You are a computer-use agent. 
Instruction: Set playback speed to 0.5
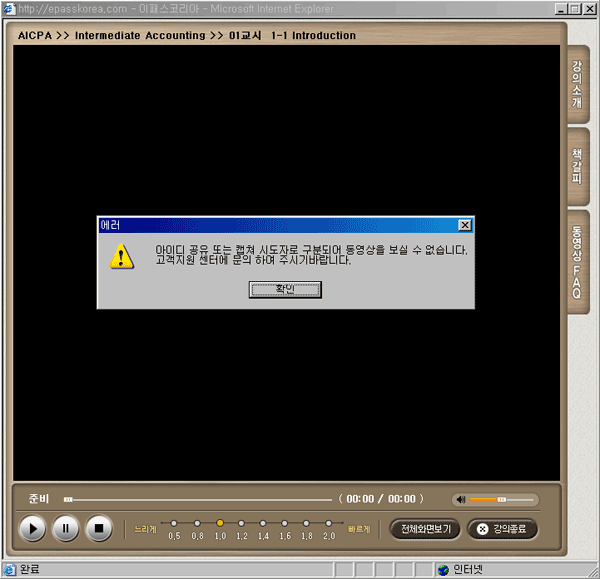tap(175, 523)
